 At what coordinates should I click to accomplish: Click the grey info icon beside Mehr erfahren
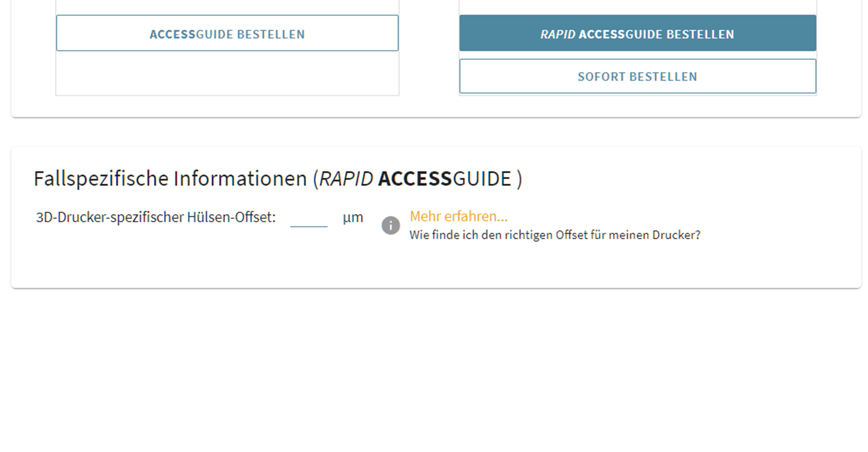[390, 225]
